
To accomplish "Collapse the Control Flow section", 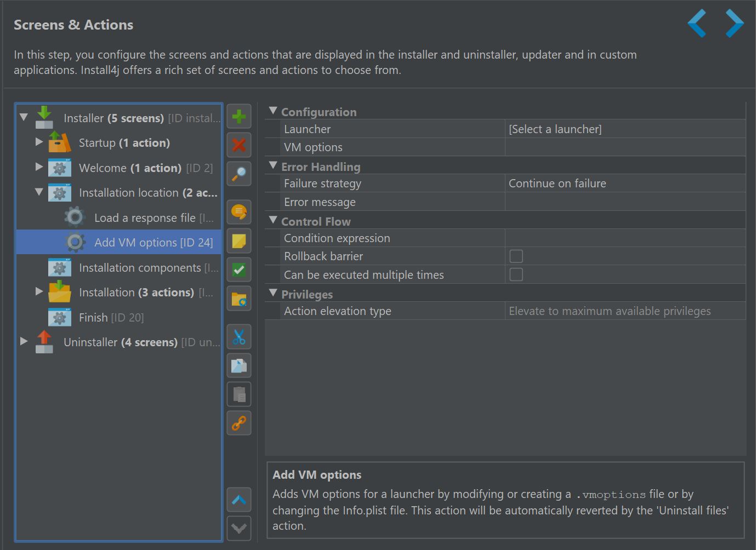I will point(273,220).
